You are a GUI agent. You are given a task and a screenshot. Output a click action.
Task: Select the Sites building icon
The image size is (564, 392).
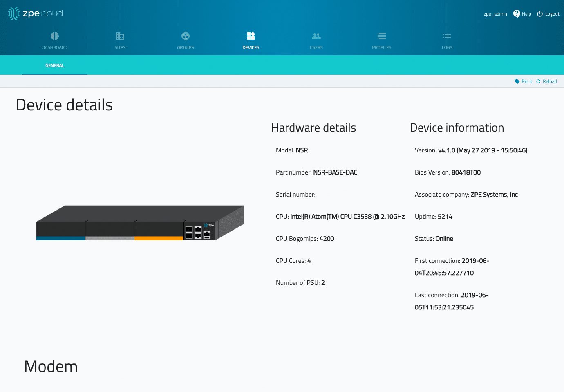pos(120,36)
